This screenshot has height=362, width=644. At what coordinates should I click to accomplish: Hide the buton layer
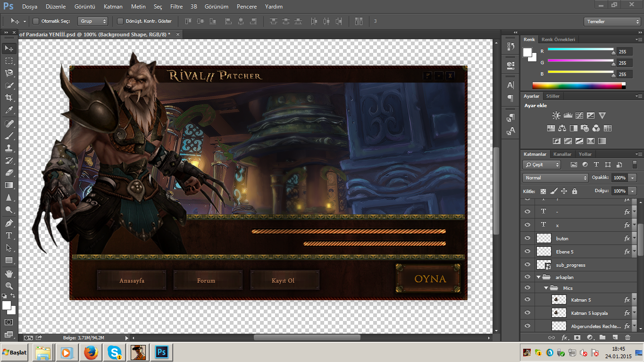point(527,238)
